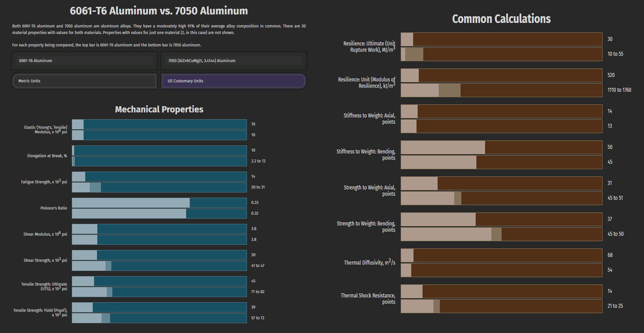The height and width of the screenshot is (333, 644).
Task: Click the Elongation at Break label
Action: click(x=47, y=156)
